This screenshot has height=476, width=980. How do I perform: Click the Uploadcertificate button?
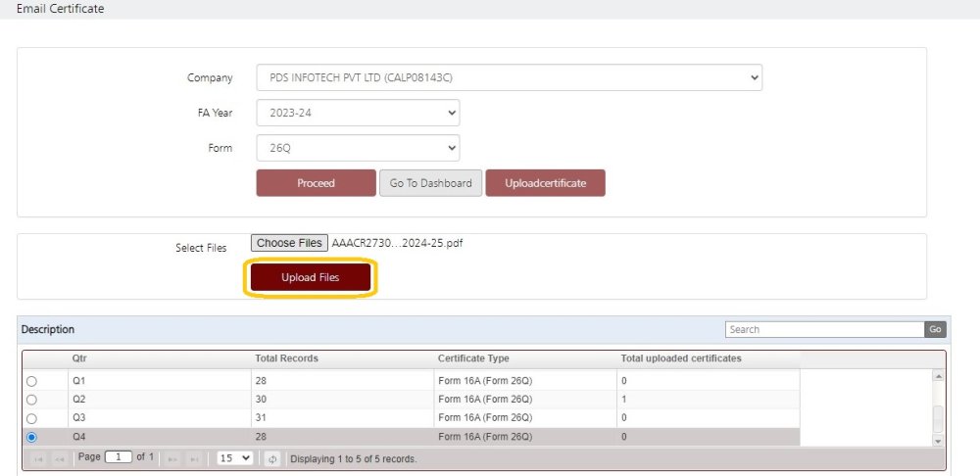pyautogui.click(x=546, y=183)
